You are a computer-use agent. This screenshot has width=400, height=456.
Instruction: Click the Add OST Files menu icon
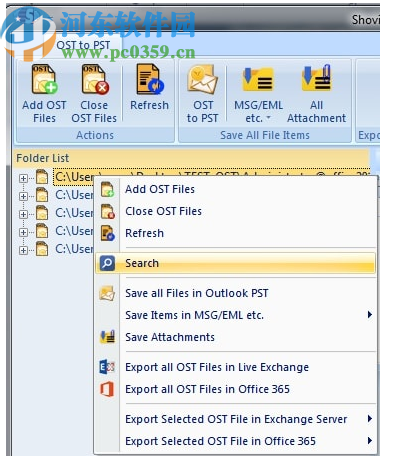coord(107,189)
